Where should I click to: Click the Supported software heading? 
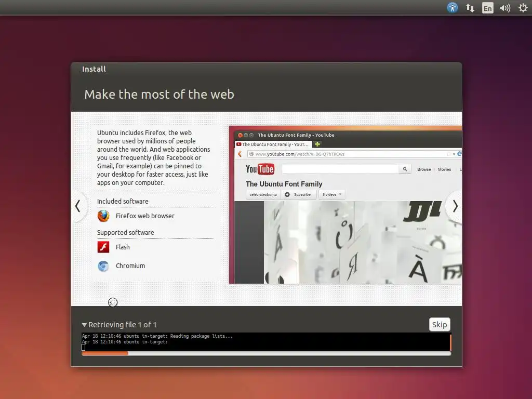pyautogui.click(x=126, y=232)
